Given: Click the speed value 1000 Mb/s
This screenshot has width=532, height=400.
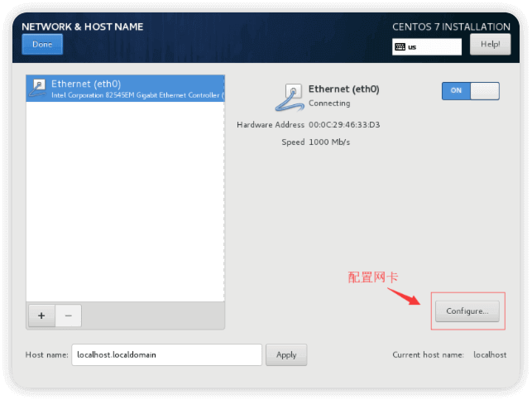Looking at the screenshot, I should (329, 142).
